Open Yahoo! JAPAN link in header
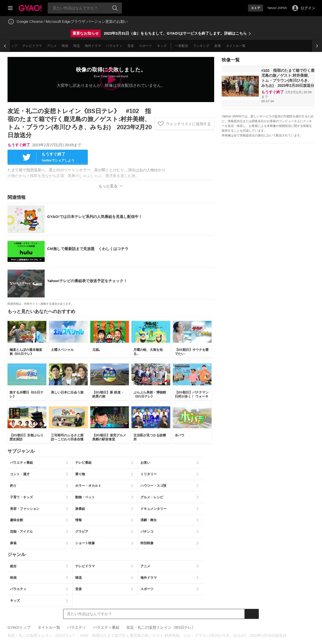The image size is (322, 644). tap(277, 8)
